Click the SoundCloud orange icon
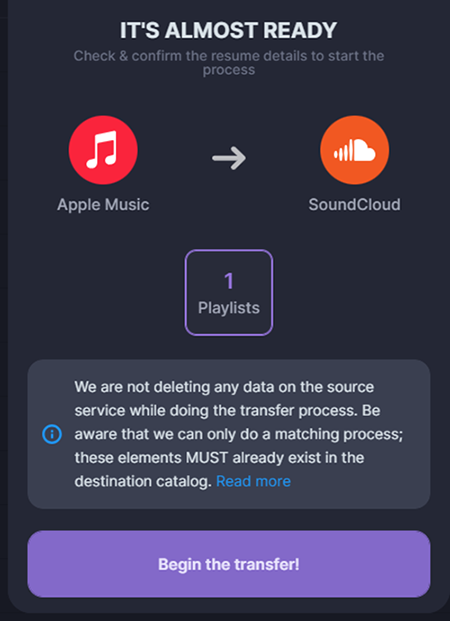 click(x=355, y=150)
